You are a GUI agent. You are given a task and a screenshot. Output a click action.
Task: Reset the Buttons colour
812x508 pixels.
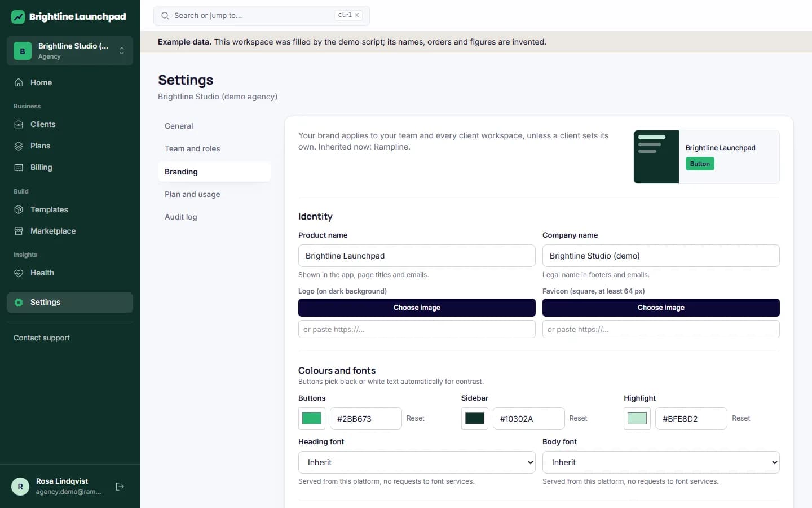tap(416, 418)
